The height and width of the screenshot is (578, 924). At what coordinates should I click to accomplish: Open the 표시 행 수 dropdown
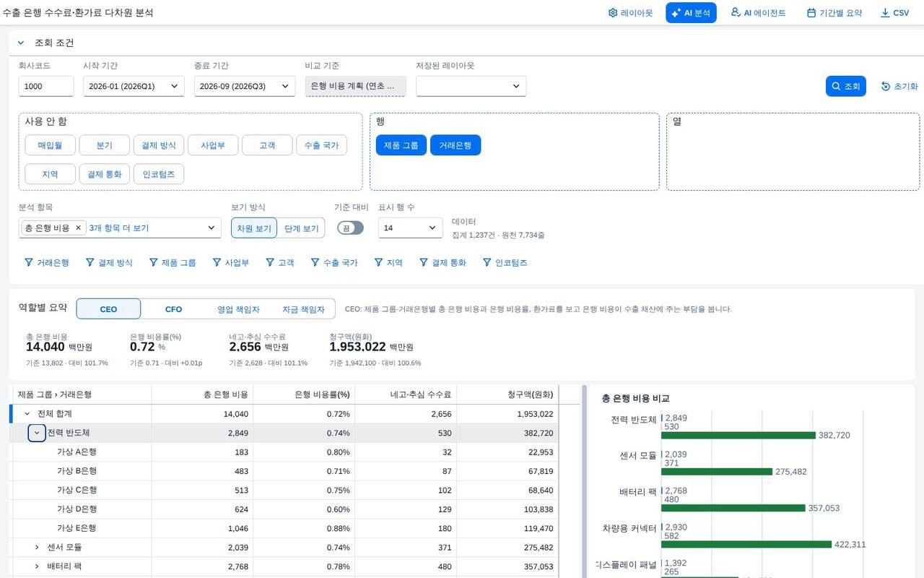[x=410, y=228]
